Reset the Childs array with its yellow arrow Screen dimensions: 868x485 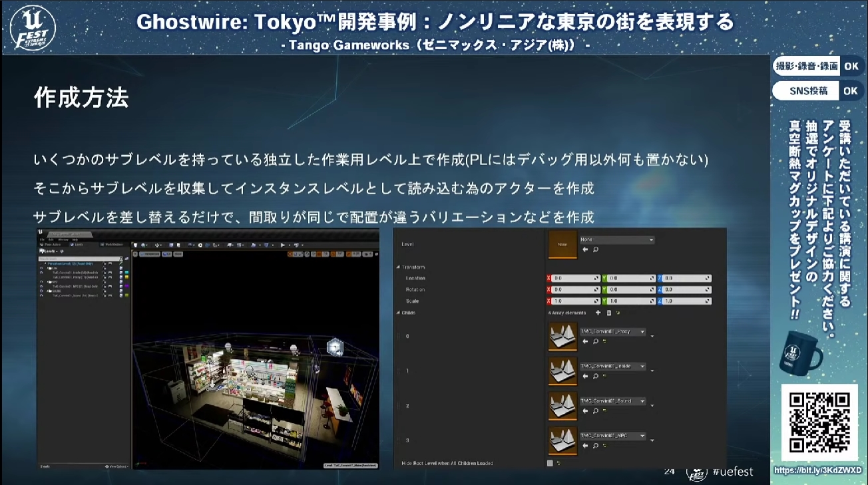click(618, 313)
